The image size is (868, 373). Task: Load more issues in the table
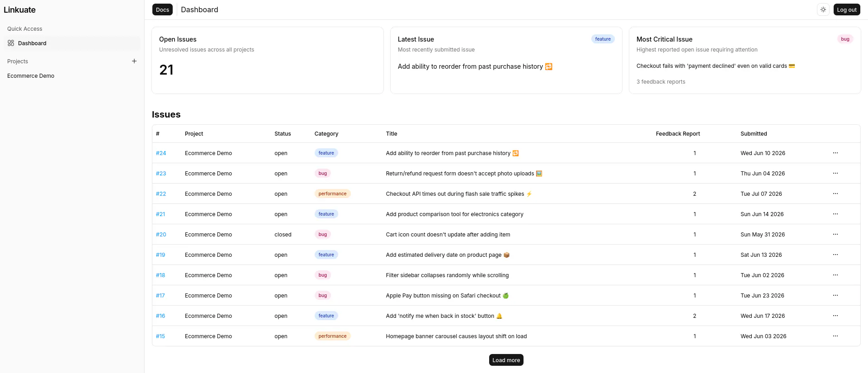click(506, 360)
